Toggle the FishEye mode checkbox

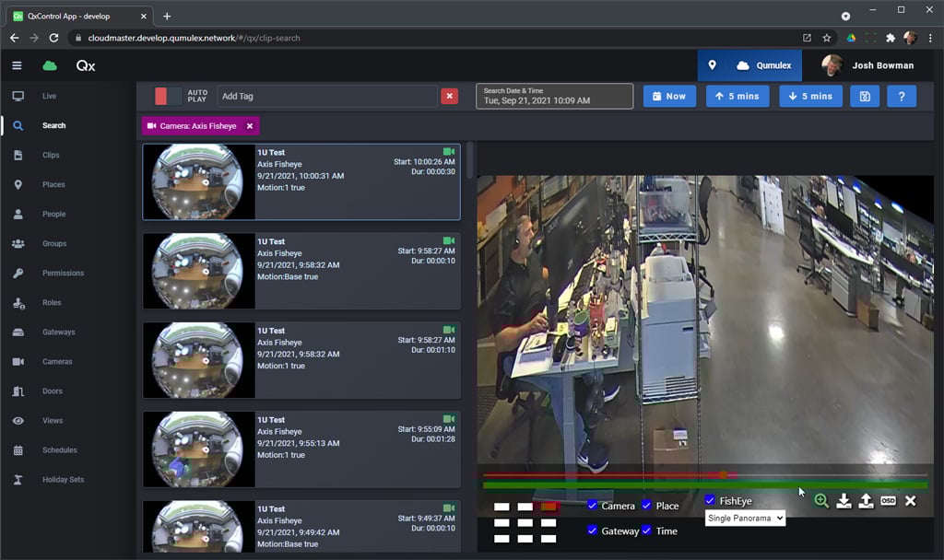710,500
